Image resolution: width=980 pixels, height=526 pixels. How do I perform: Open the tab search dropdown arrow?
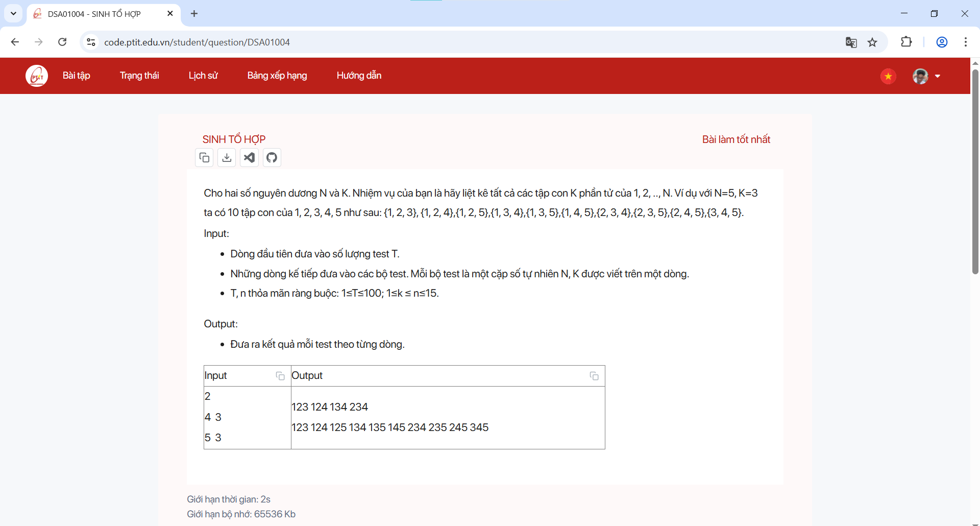pyautogui.click(x=13, y=14)
